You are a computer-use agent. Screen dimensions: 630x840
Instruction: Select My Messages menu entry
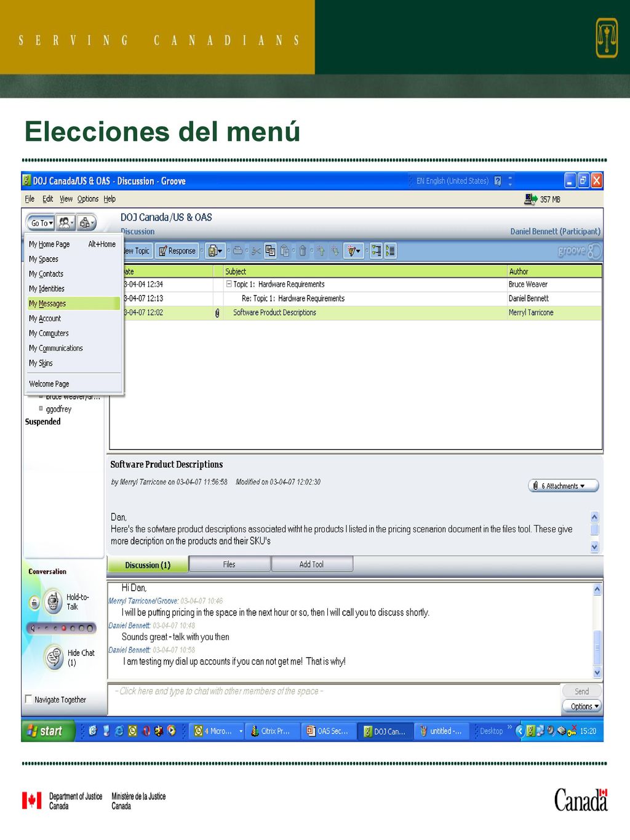[x=73, y=303]
